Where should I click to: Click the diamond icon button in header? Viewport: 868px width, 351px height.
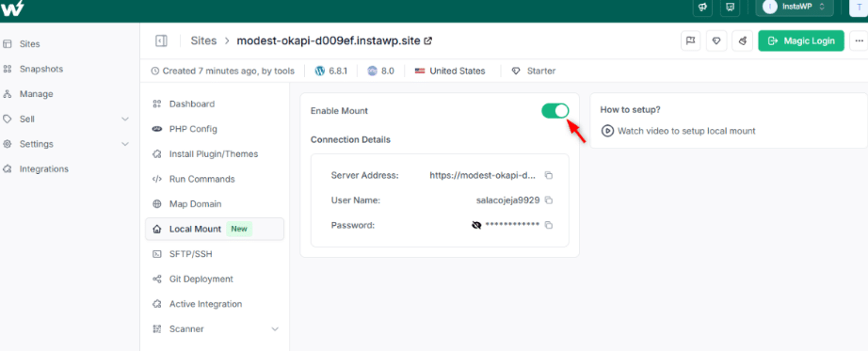pos(716,41)
